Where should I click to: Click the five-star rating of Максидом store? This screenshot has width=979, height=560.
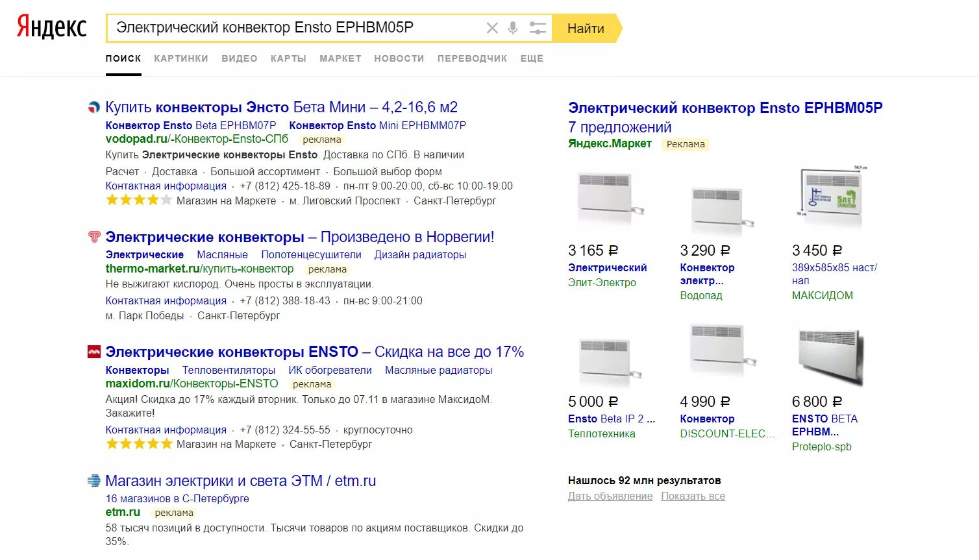pyautogui.click(x=139, y=444)
